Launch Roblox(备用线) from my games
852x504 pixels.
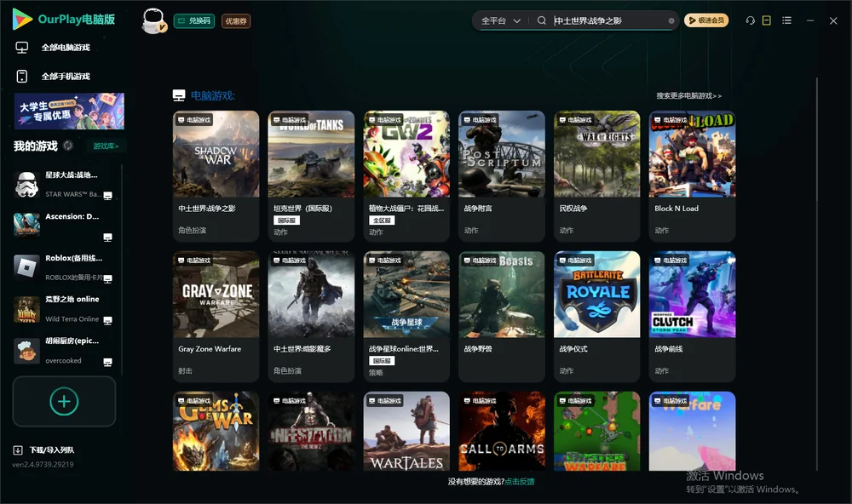click(63, 267)
